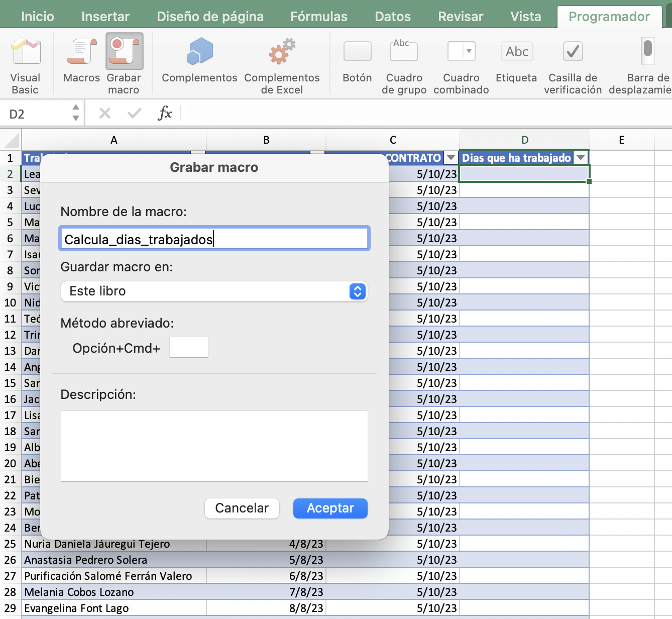Open the Dias que ha trabajado filter dropdown
Image resolution: width=672 pixels, height=619 pixels.
point(581,158)
